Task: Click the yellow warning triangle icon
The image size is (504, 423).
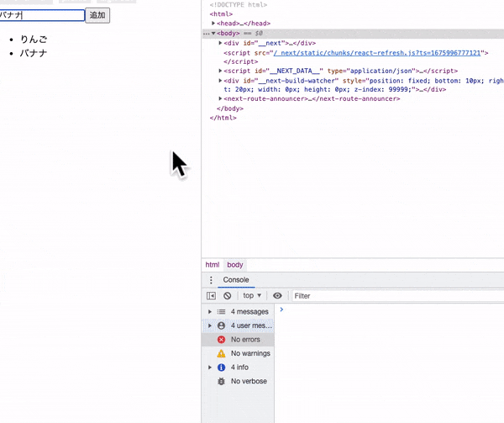Action: pyautogui.click(x=221, y=353)
